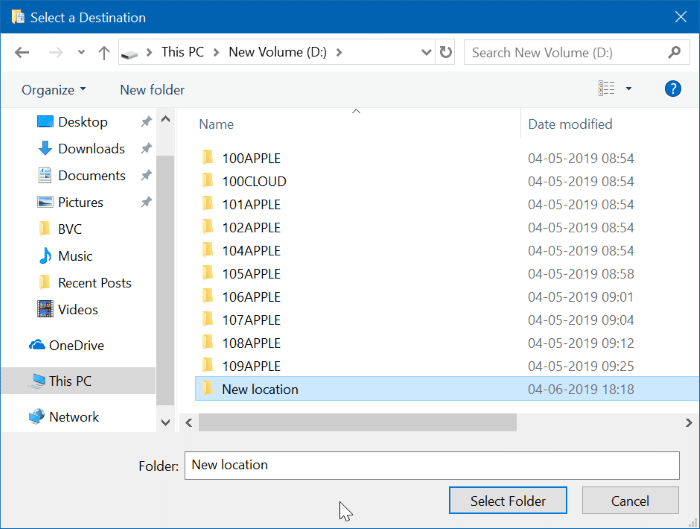Select the 101APPLE folder

[251, 205]
